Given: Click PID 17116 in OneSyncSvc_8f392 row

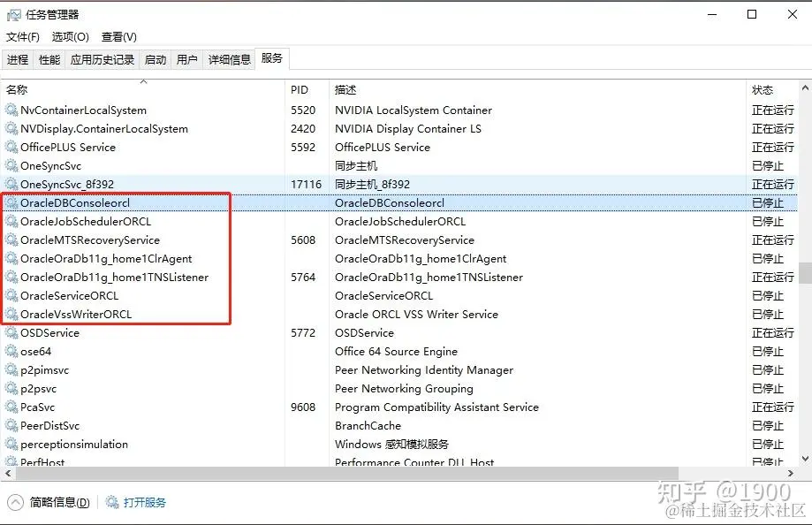Looking at the screenshot, I should tap(306, 184).
